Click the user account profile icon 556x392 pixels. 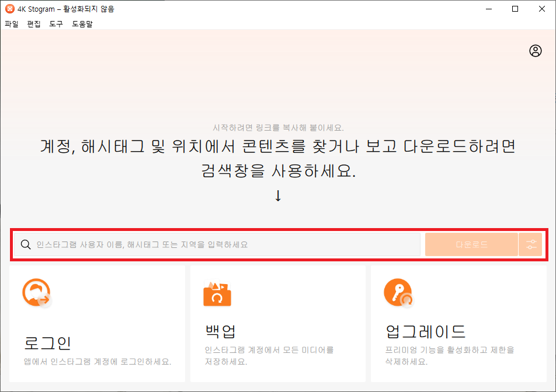pos(535,51)
